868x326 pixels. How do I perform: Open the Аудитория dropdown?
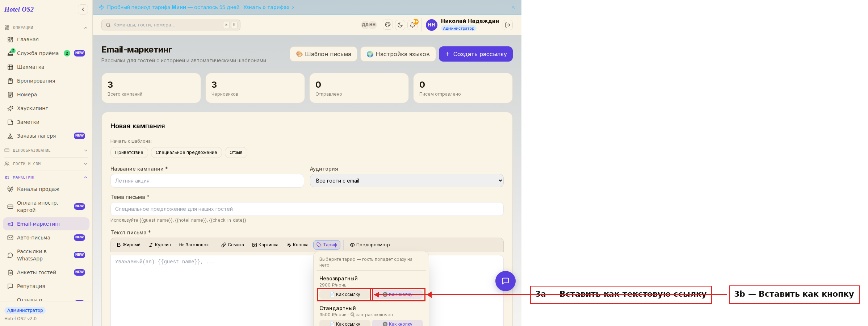(x=407, y=181)
